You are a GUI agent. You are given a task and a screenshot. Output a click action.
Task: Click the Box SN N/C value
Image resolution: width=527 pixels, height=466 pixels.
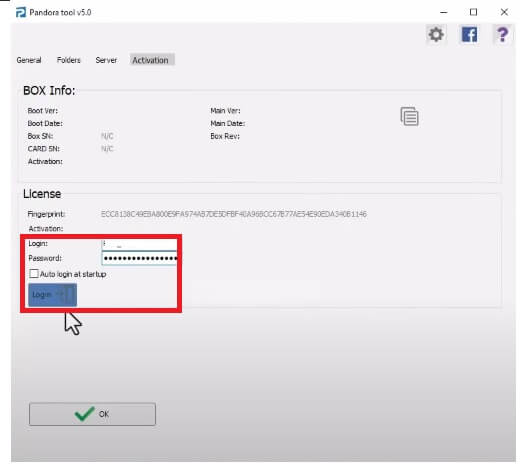pyautogui.click(x=107, y=136)
